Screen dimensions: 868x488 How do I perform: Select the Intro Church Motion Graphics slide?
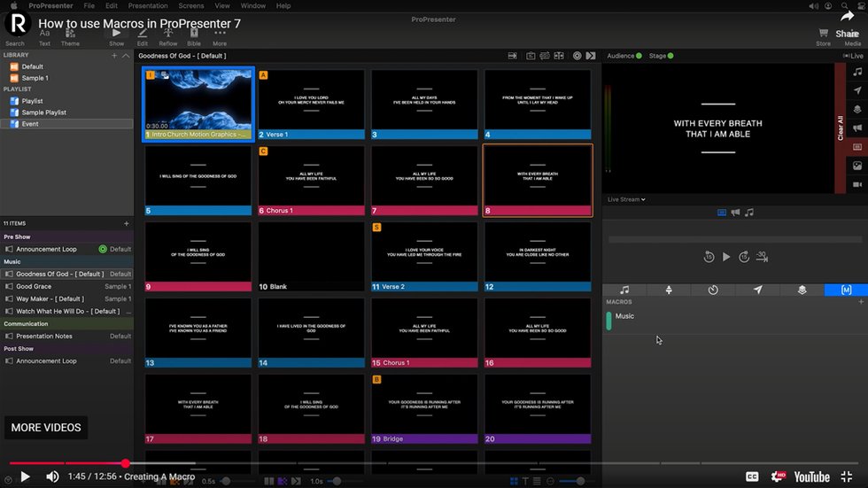[x=198, y=104]
